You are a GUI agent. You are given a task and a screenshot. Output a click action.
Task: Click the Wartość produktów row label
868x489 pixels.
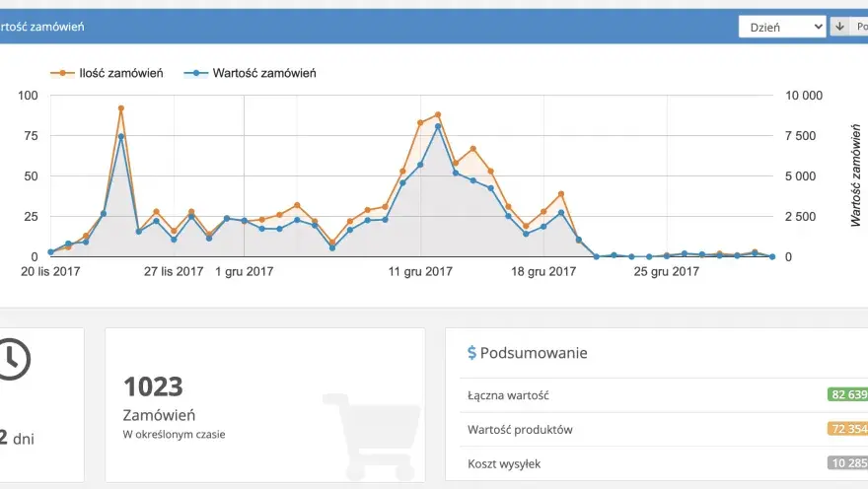520,430
